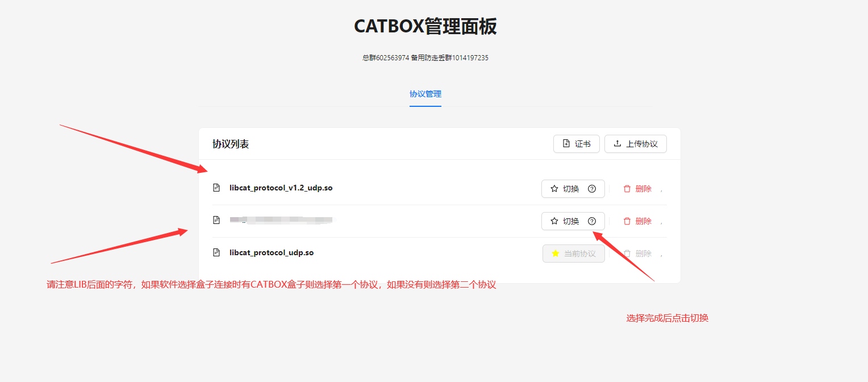
Task: Click the file icon beside the blurred protocol name
Action: tap(216, 220)
